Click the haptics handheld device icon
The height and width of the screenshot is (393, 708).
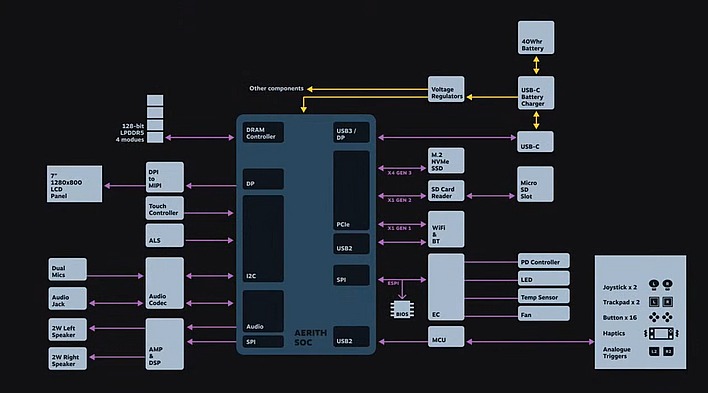(661, 333)
